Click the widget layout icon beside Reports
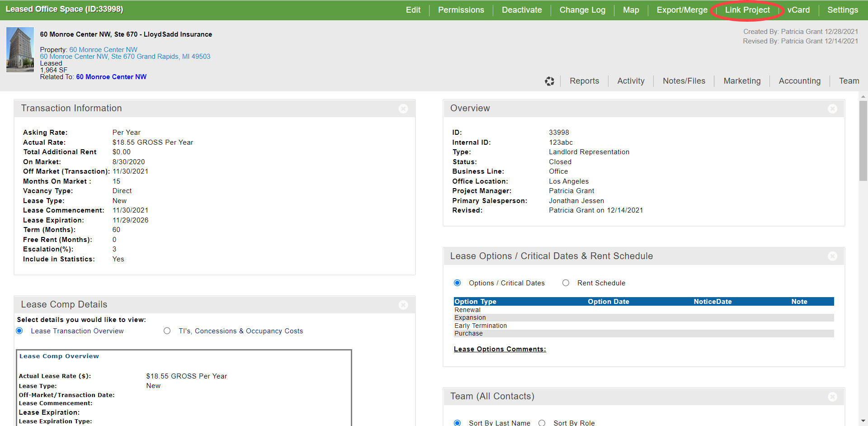Screen dimensions: 868x426 click(549, 81)
